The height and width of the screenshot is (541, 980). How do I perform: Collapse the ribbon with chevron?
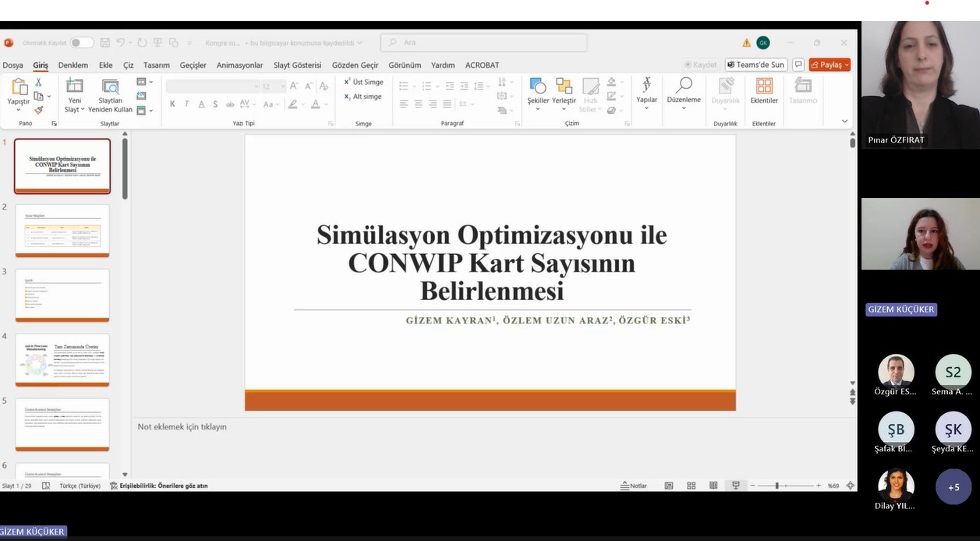click(844, 122)
